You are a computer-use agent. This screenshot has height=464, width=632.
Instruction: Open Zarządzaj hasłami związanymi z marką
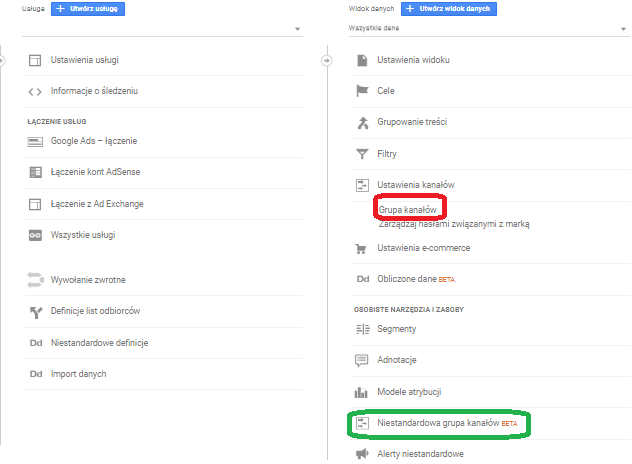coord(453,224)
